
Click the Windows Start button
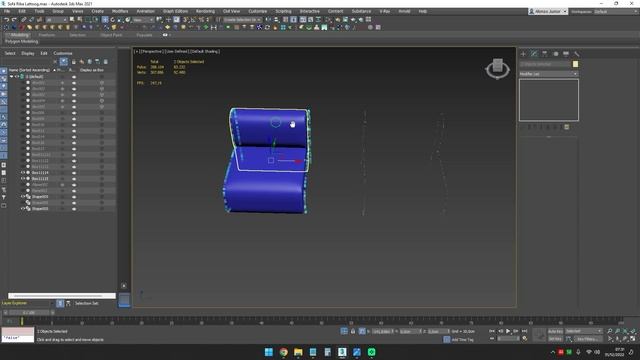(x=269, y=352)
